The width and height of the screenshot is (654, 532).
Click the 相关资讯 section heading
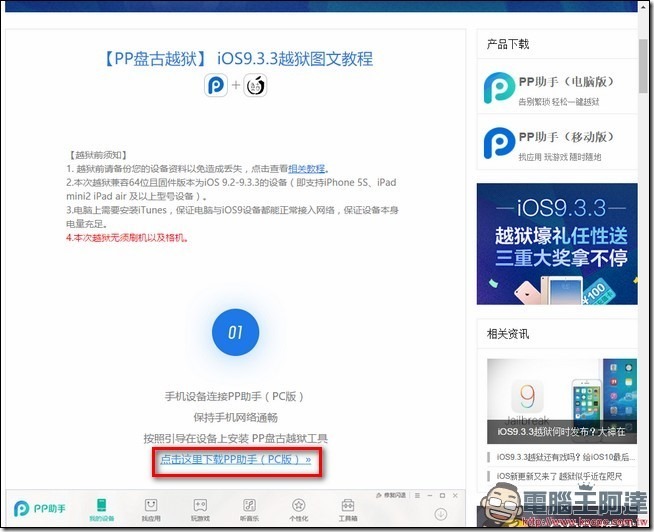(508, 333)
